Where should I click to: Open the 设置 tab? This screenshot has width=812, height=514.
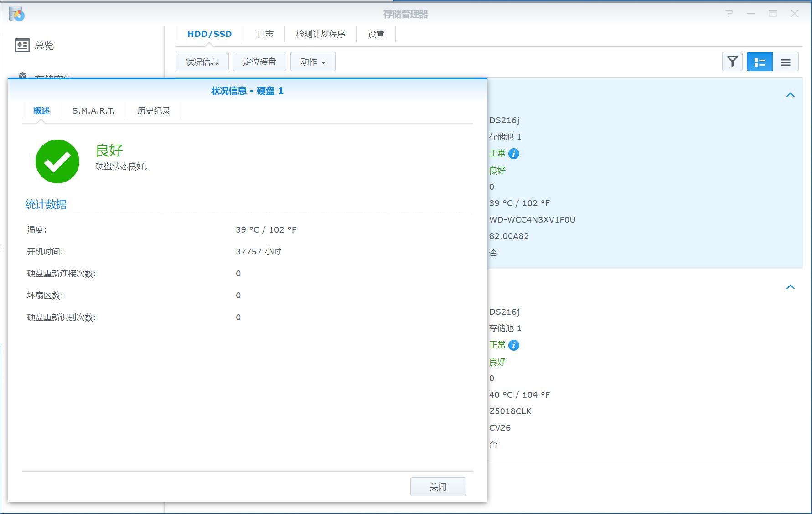(x=375, y=33)
